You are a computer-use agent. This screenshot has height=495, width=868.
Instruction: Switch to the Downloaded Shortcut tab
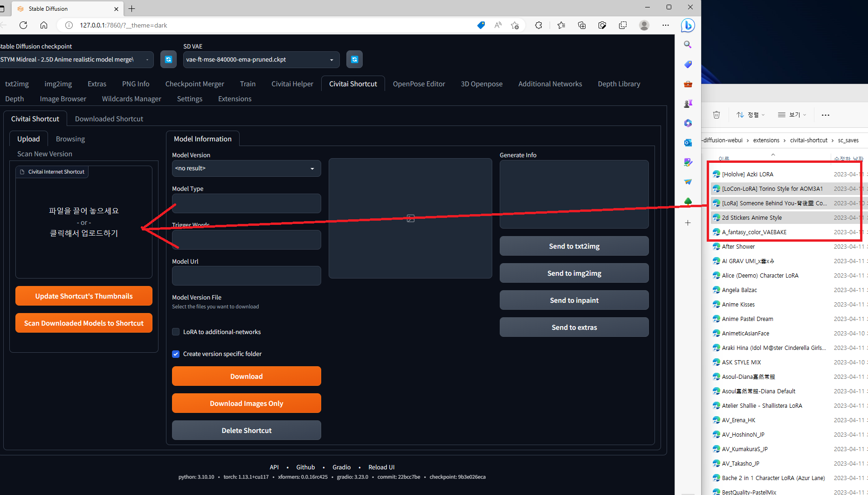[109, 119]
